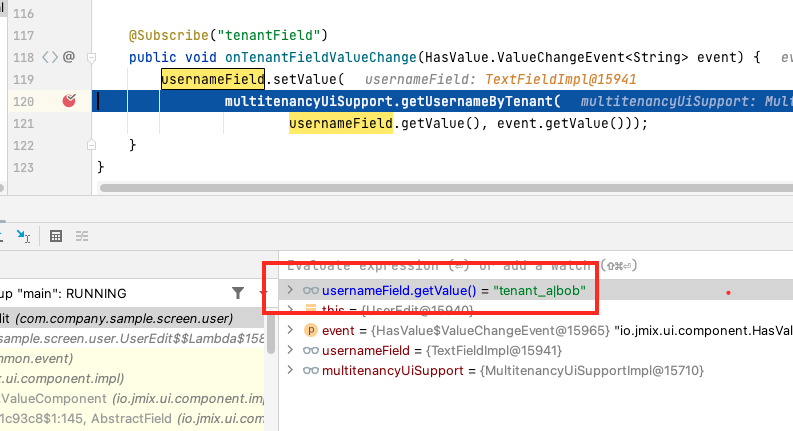Click the related-files gutter icon on line 118
Viewport: 793px width, 431px height.
50,57
